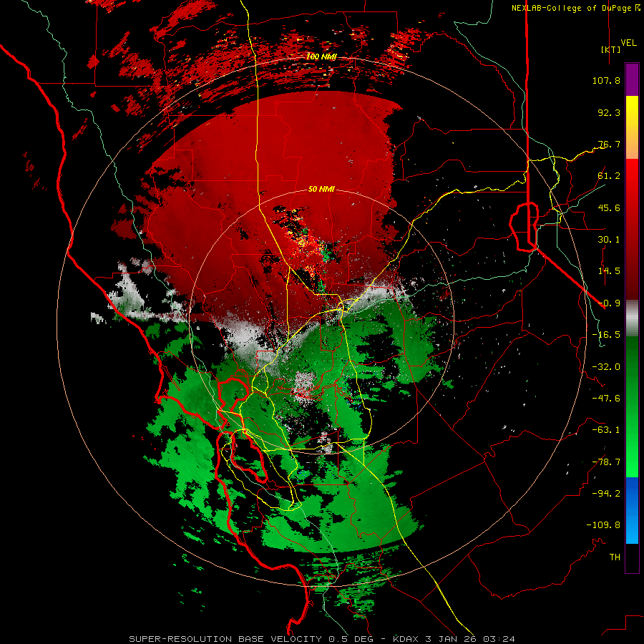The height and width of the screenshot is (644, 644).
Task: Click the 107.8 legend value
Action: [x=606, y=80]
